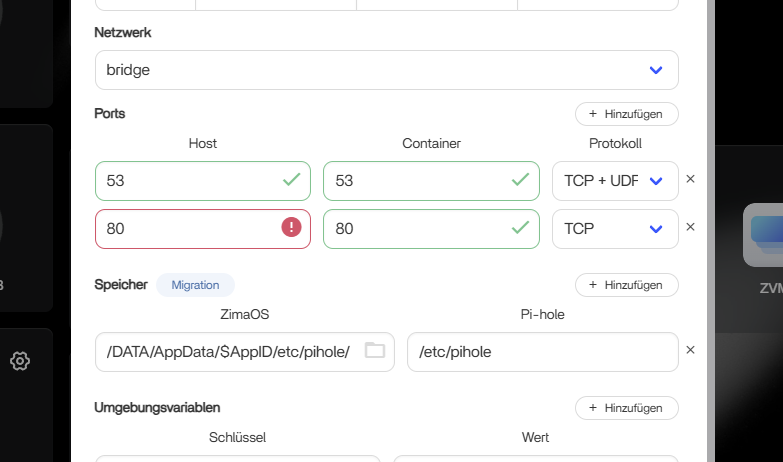
Task: Click the Migration badge next to Speicher
Action: 195,285
